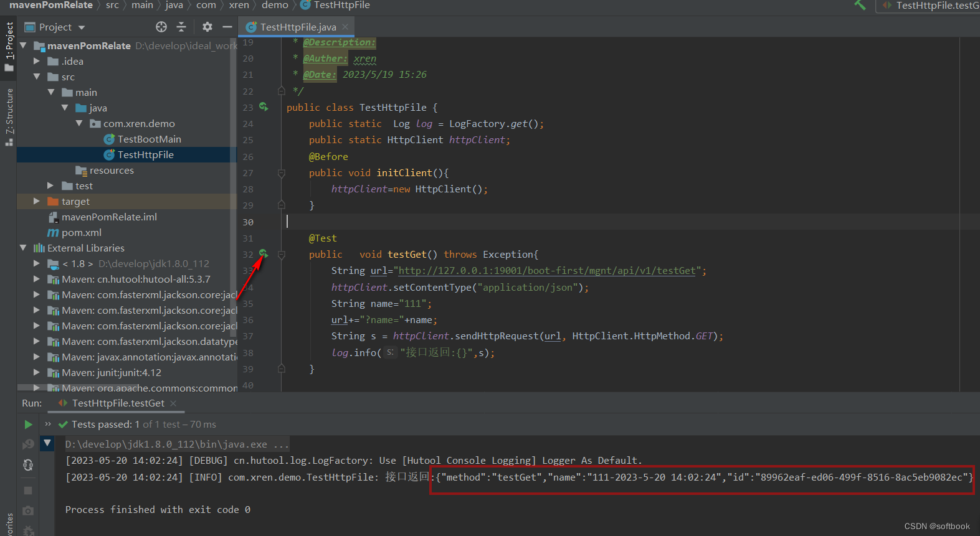Close the TestHttpFile.testGet run tab
Image resolution: width=980 pixels, height=536 pixels.
[x=173, y=403]
